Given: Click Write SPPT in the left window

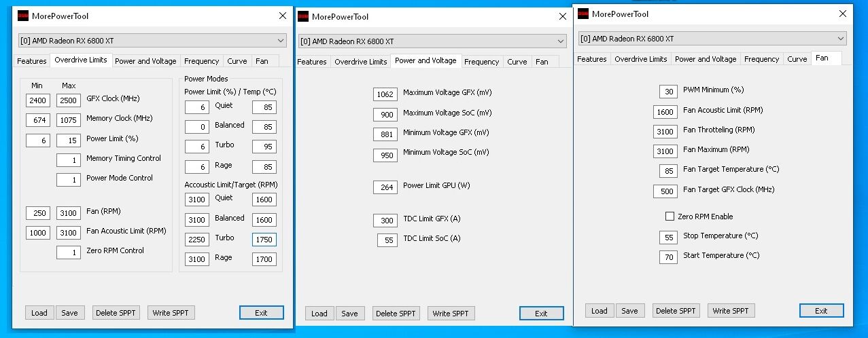Looking at the screenshot, I should tap(171, 313).
